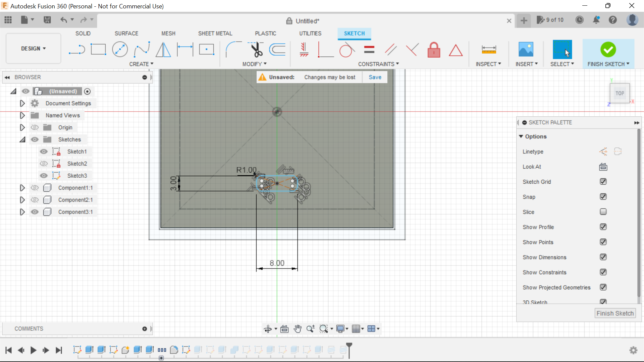644x362 pixels.
Task: Uncheck Show Dimensions in Sketch Palette
Action: tap(603, 257)
